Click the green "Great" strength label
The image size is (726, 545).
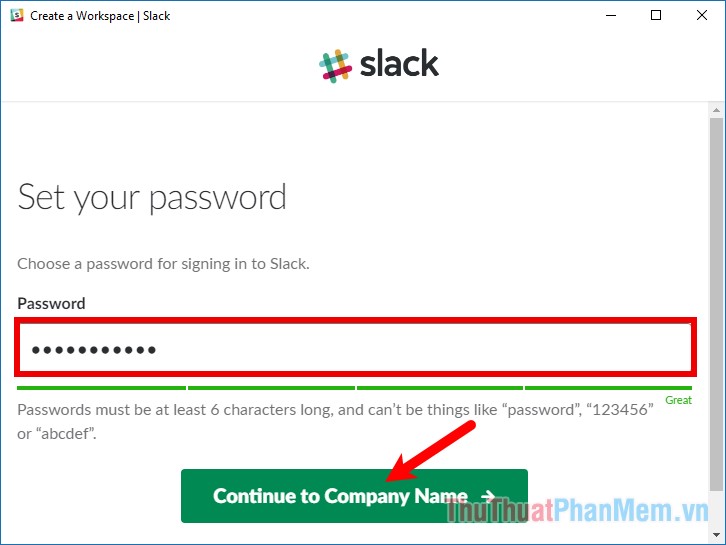[678, 400]
